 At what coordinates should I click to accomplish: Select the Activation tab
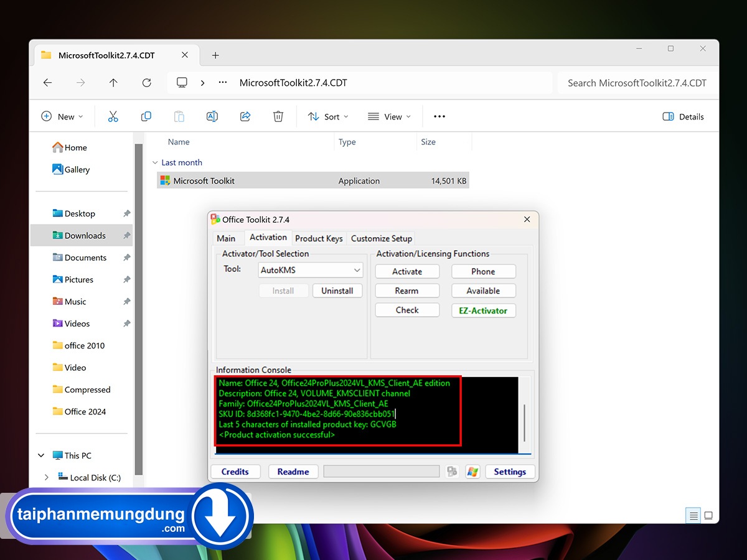click(x=268, y=237)
